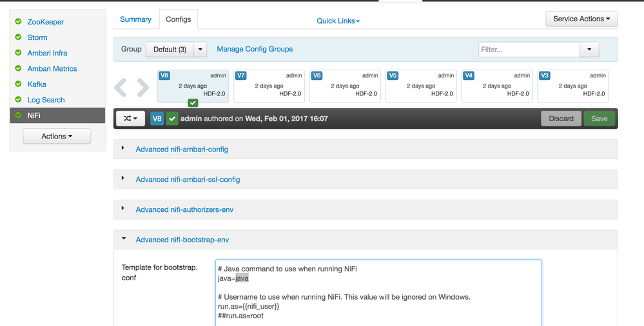
Task: Click the V8 version badge in history
Action: click(x=164, y=75)
